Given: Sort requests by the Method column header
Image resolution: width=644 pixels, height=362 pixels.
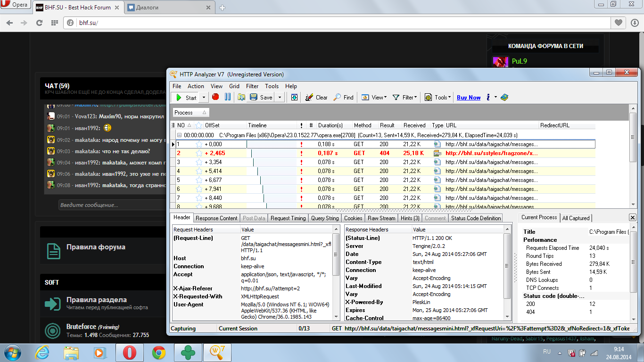Looking at the screenshot, I should (x=365, y=125).
